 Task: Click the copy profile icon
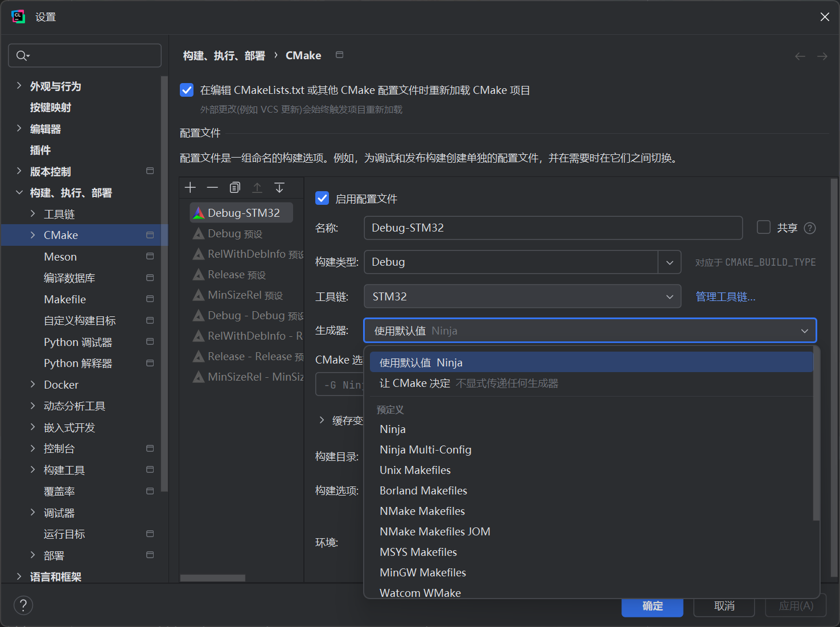click(x=234, y=187)
